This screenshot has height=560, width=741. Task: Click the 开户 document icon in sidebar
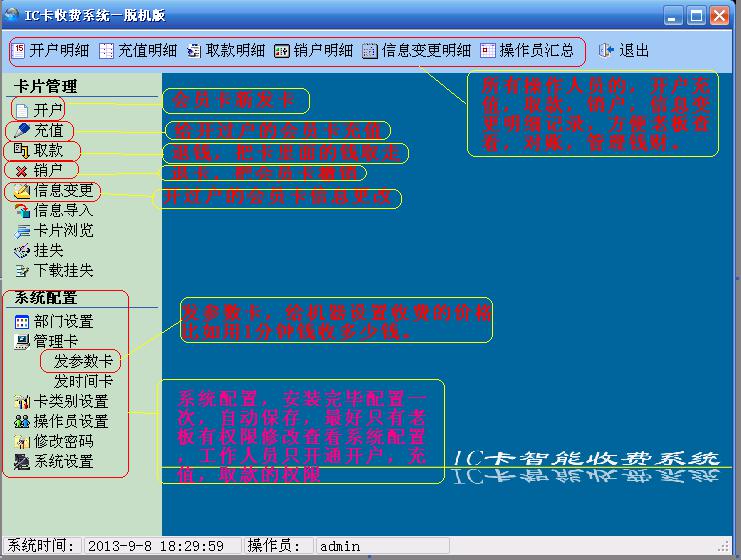[x=22, y=111]
